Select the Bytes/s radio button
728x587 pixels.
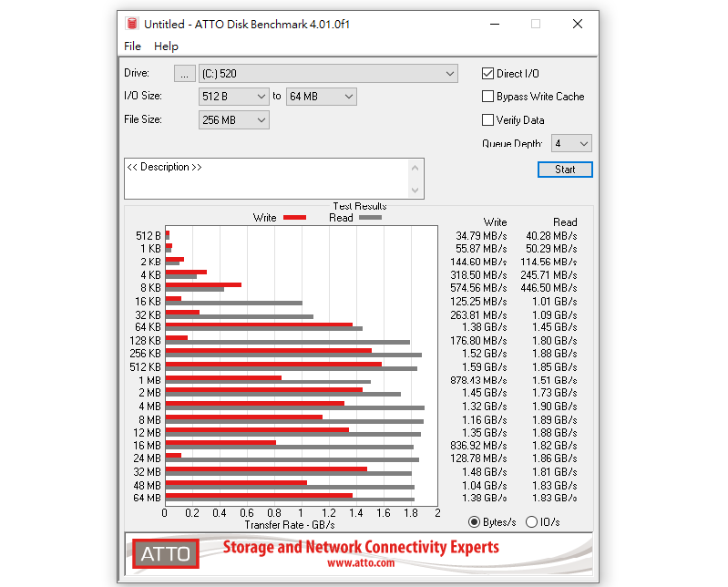coord(474,522)
